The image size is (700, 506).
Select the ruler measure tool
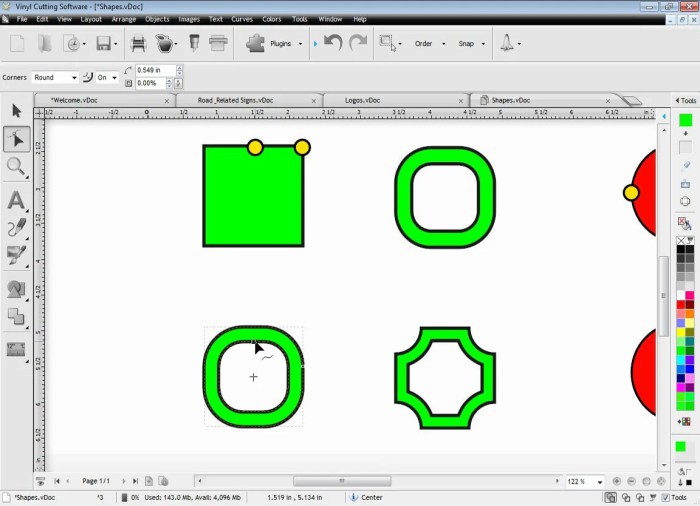(17, 349)
